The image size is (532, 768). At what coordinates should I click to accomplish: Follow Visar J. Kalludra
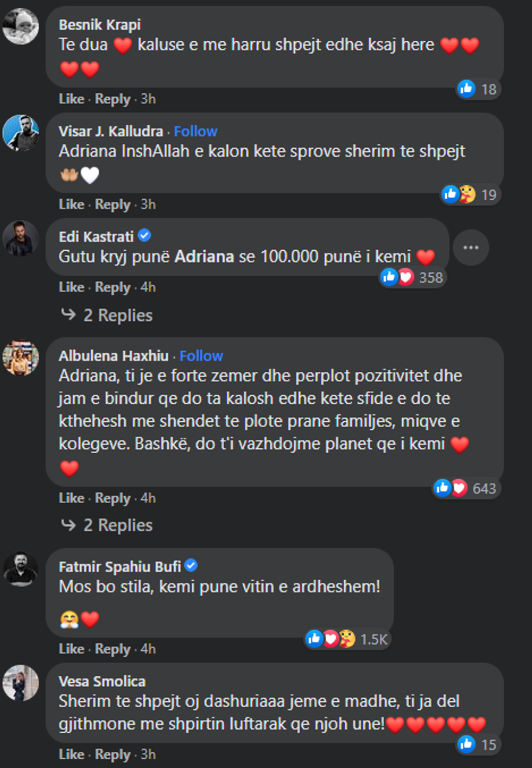[195, 131]
